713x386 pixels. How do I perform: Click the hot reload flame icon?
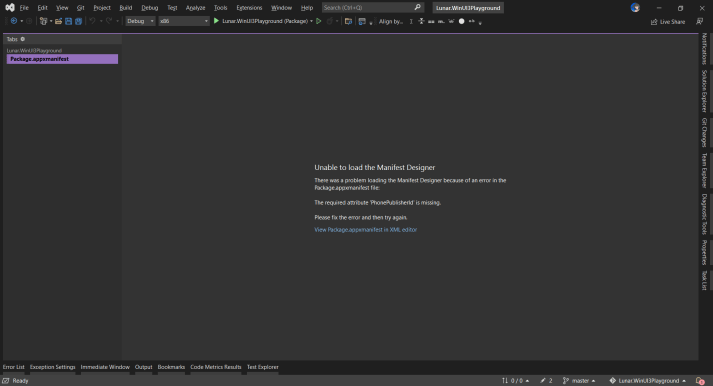(330, 21)
